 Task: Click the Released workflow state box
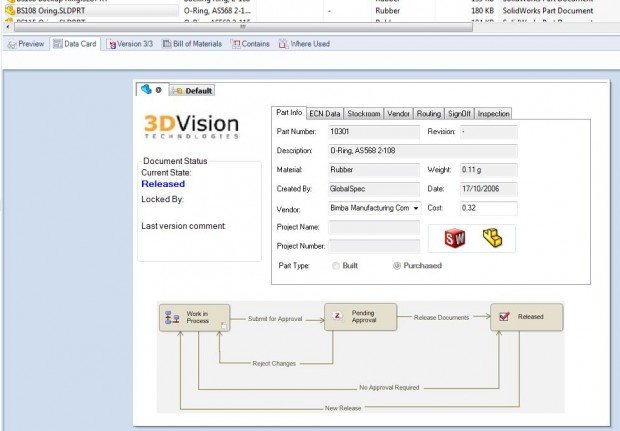coord(526,317)
